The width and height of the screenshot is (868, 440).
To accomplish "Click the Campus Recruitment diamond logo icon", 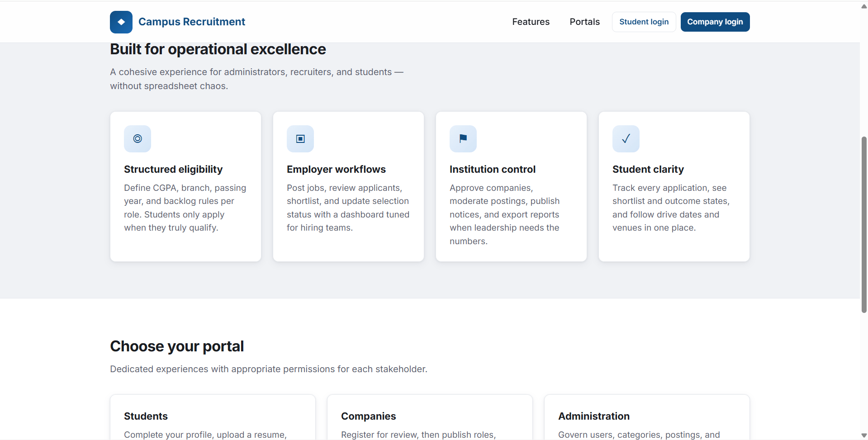I will coord(121,22).
